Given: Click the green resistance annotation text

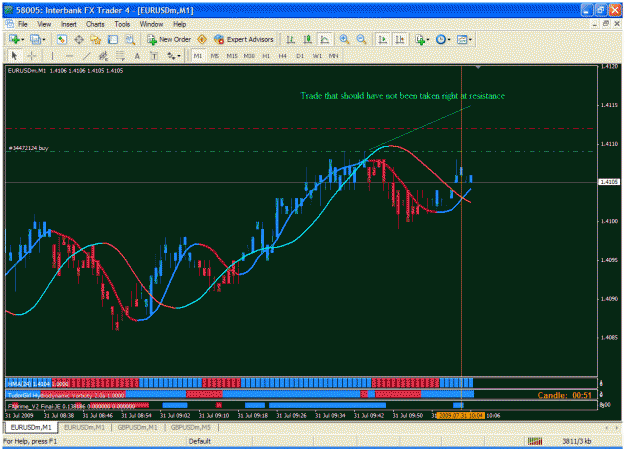Looking at the screenshot, I should click(x=402, y=96).
